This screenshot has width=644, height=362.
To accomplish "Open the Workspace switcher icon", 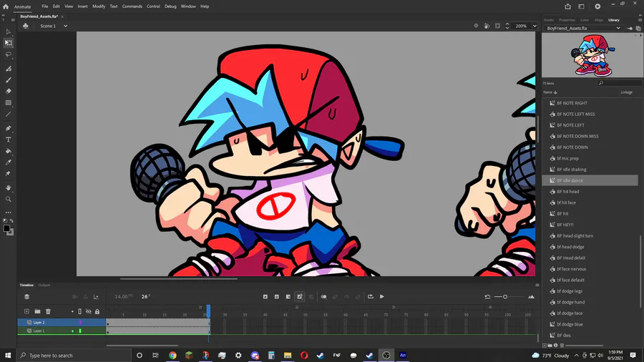I will tap(581, 6).
